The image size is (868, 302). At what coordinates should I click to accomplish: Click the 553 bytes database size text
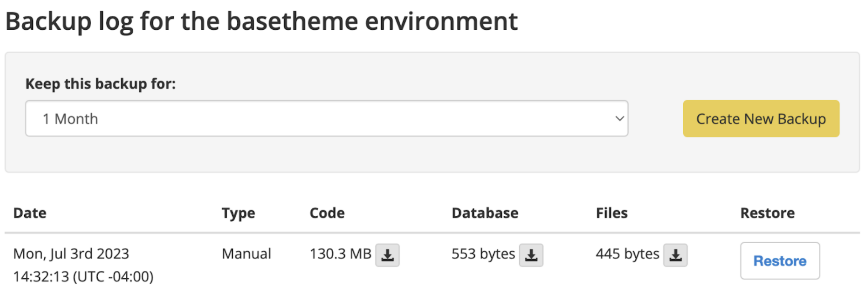pyautogui.click(x=483, y=254)
